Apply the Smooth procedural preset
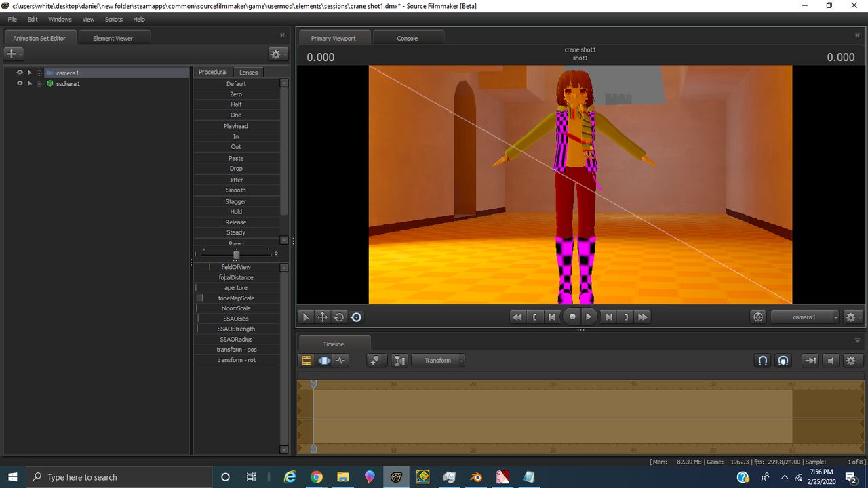 tap(236, 190)
